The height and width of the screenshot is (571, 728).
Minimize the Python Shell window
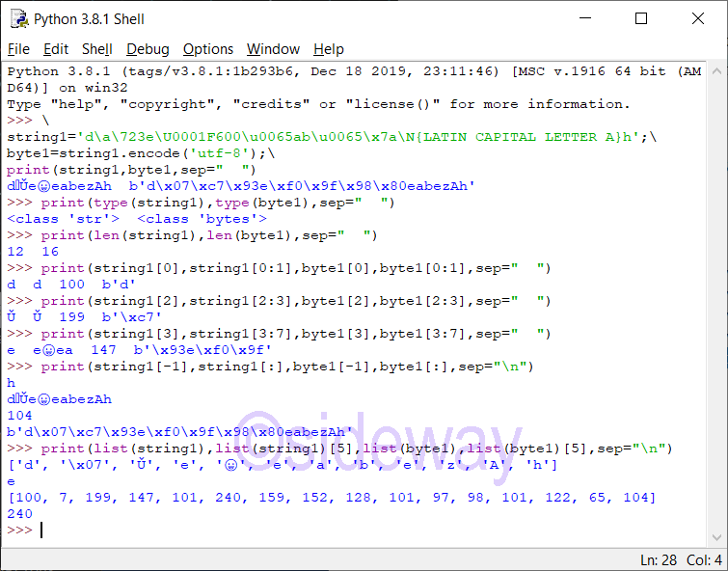click(585, 18)
